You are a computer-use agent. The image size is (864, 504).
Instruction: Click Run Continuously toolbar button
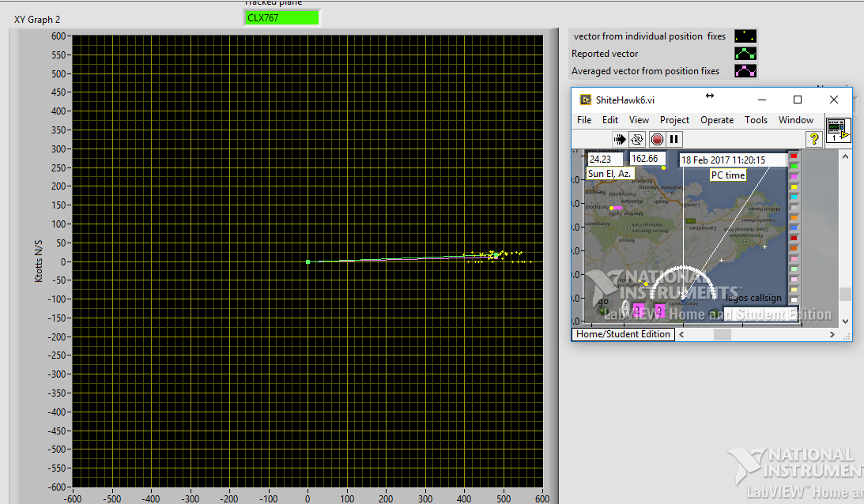pyautogui.click(x=638, y=139)
